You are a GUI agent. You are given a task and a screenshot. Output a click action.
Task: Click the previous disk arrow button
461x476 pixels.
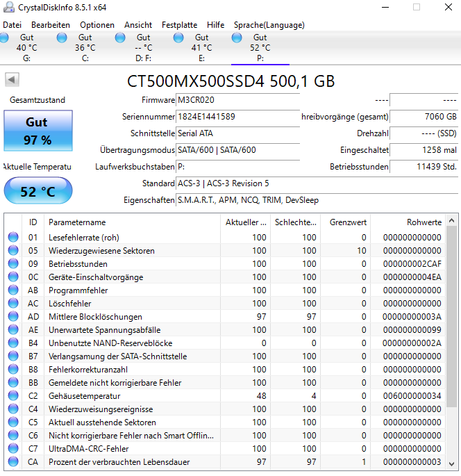coord(12,80)
